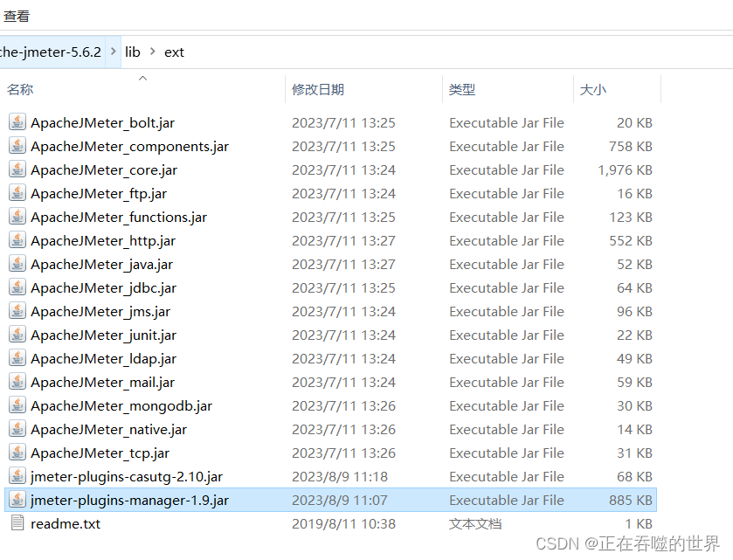The image size is (733, 560).
Task: Click the ApacheJMeter_junit.jar jar icon
Action: 17,335
